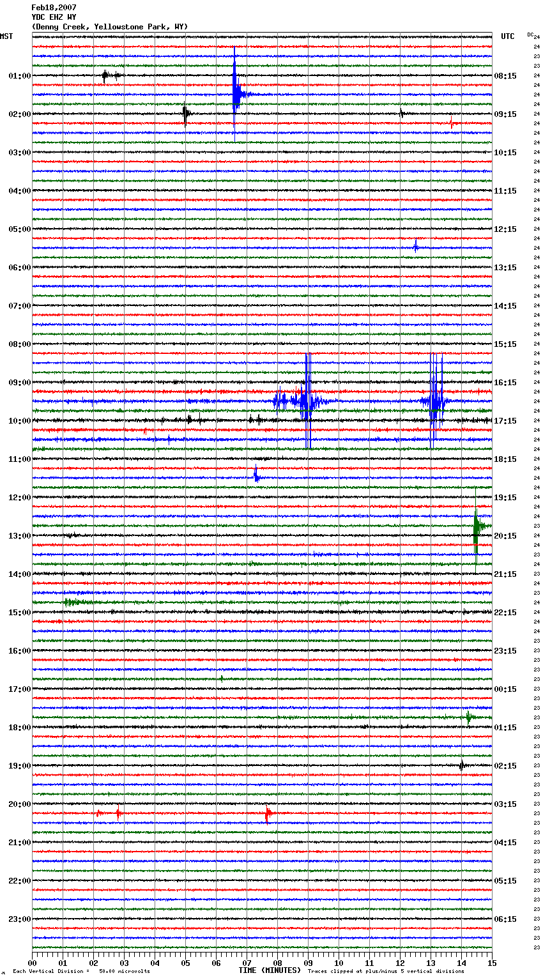Click the black event on the 02:00 trace near minute 5
The width and height of the screenshot is (543, 980).
(x=185, y=114)
